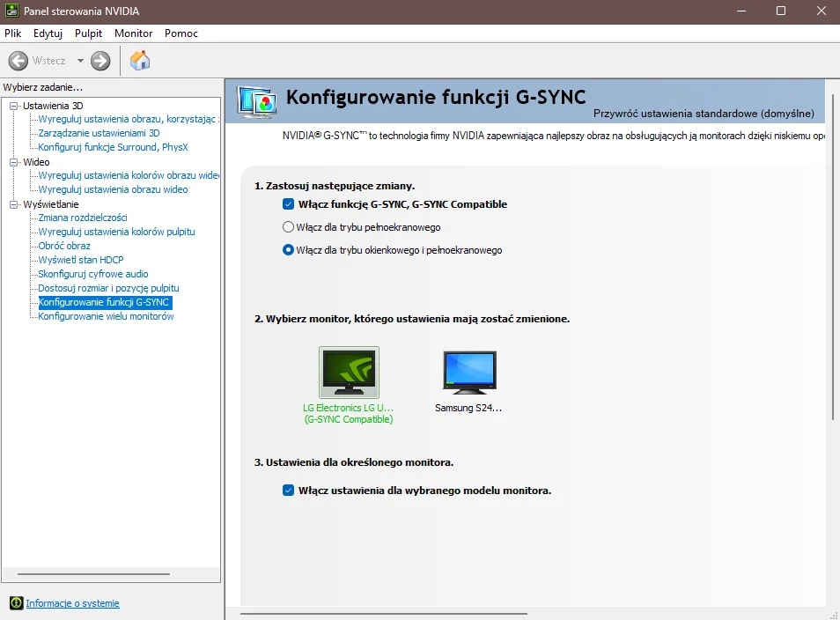Collapse the 'Wideo' tree node

14,162
